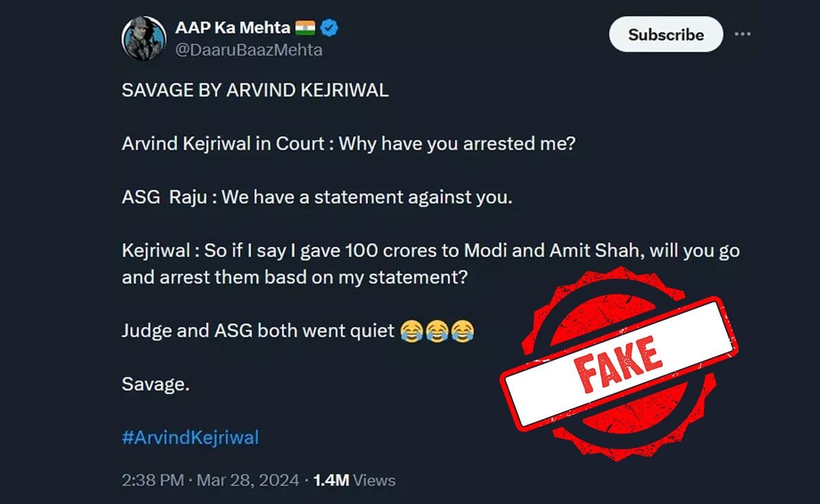Click the AAP Ka Mehta display name
Image resolution: width=820 pixels, height=504 pixels.
tap(233, 29)
